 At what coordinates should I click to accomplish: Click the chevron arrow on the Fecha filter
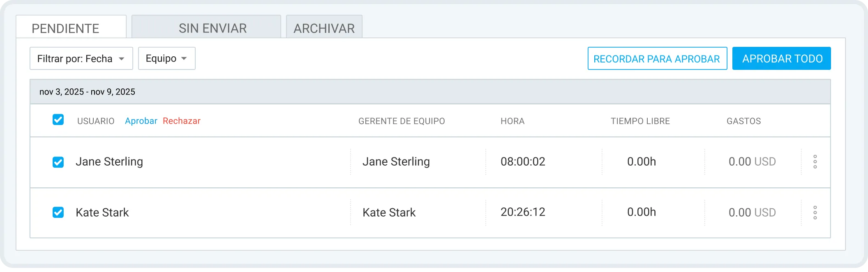(x=122, y=58)
